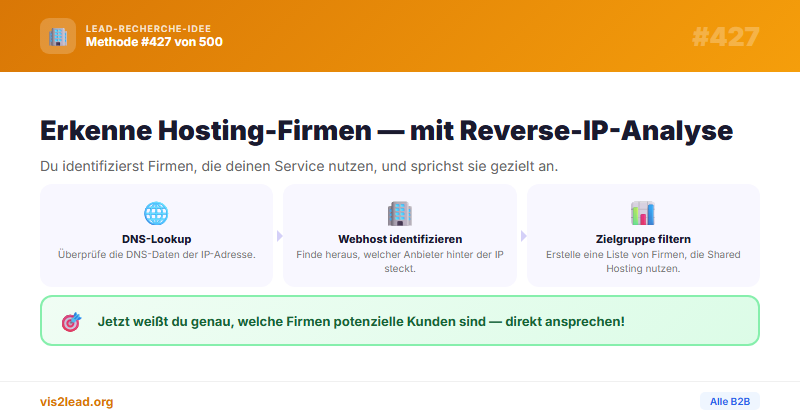Click the target icon in the green banner
This screenshot has height=420, width=800.
[x=71, y=322]
